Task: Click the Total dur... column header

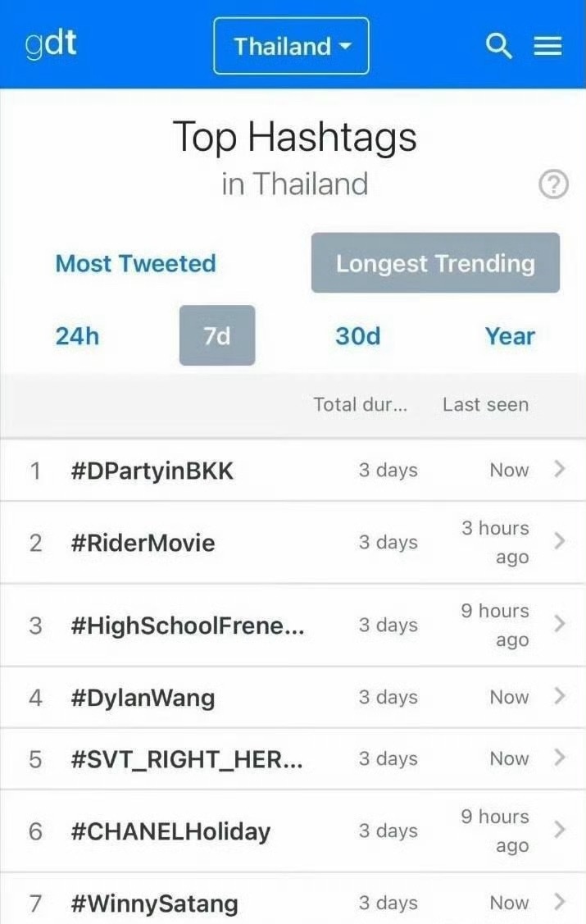Action: [360, 404]
